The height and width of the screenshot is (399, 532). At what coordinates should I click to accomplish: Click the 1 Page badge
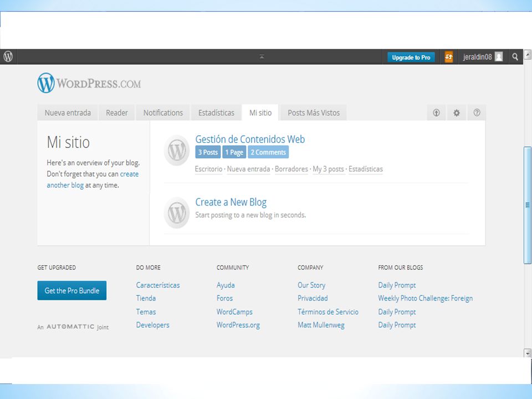coord(234,152)
